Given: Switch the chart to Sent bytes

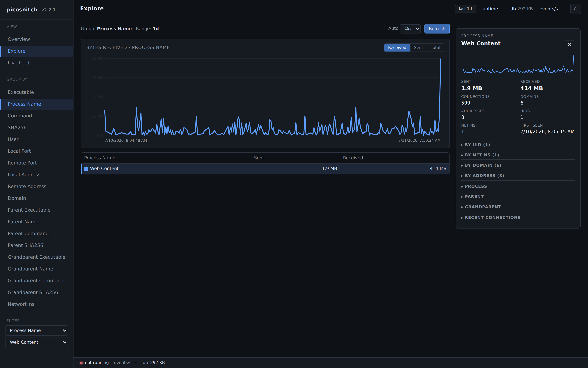Looking at the screenshot, I should click(418, 47).
